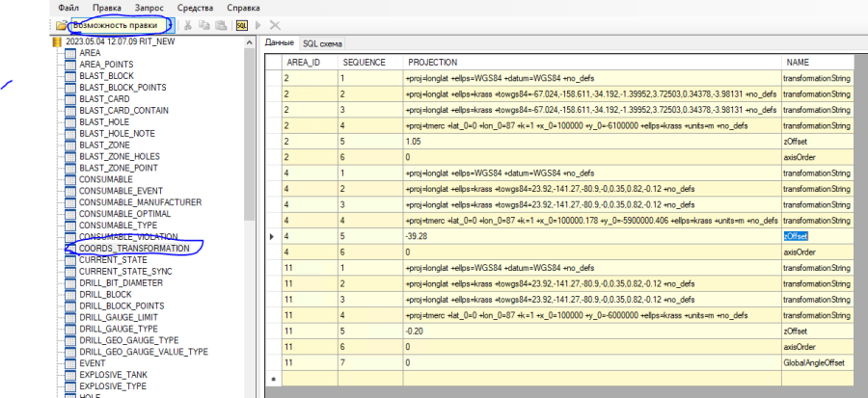Select COORDS_TRANSFORMATION table in tree

[x=134, y=249]
